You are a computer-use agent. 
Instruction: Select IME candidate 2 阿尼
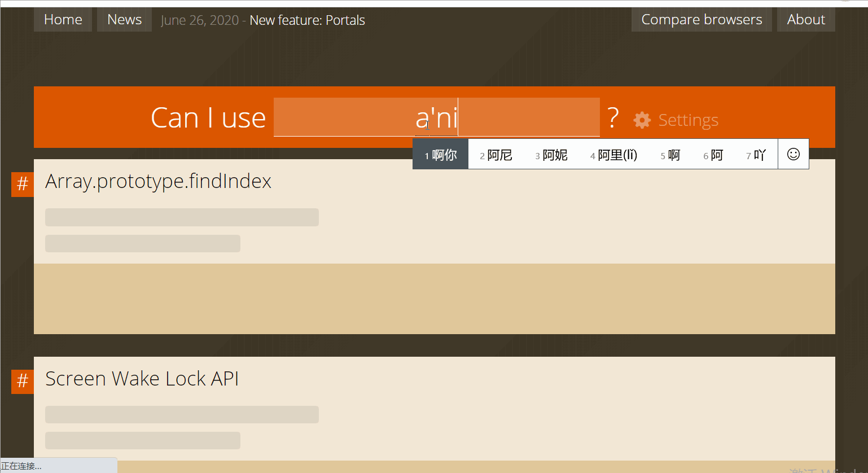pyautogui.click(x=496, y=155)
